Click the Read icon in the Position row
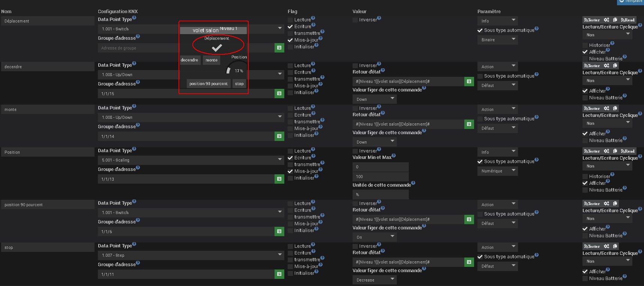Viewport: 644px width, 286px height. (628, 151)
